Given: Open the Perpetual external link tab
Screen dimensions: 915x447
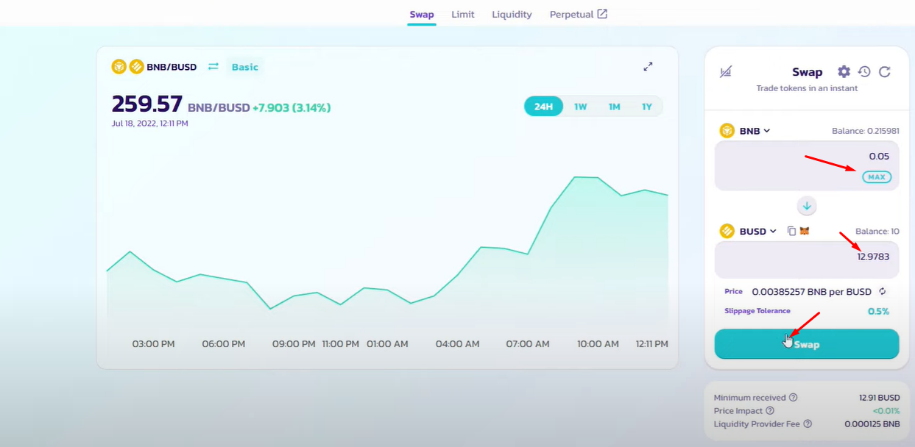Looking at the screenshot, I should click(578, 15).
